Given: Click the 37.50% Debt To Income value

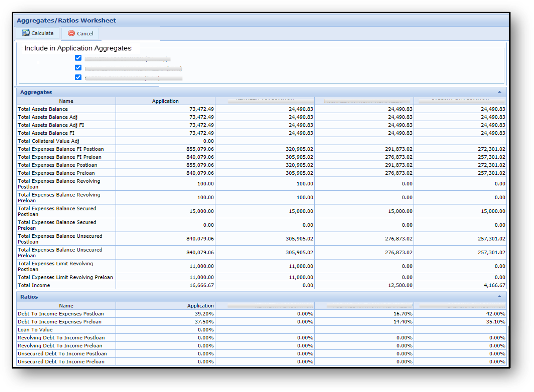Looking at the screenshot, I should pos(204,322).
